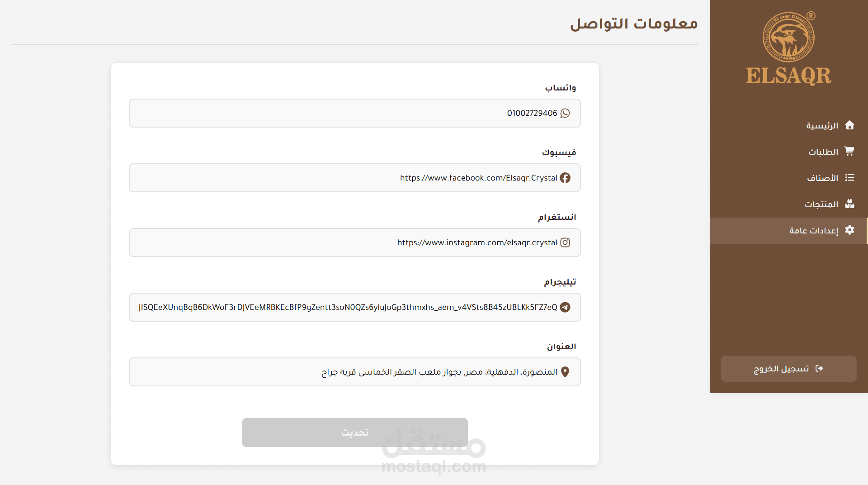The image size is (868, 485).
Task: Select the إعدادات عامة menu item
Action: (789, 231)
